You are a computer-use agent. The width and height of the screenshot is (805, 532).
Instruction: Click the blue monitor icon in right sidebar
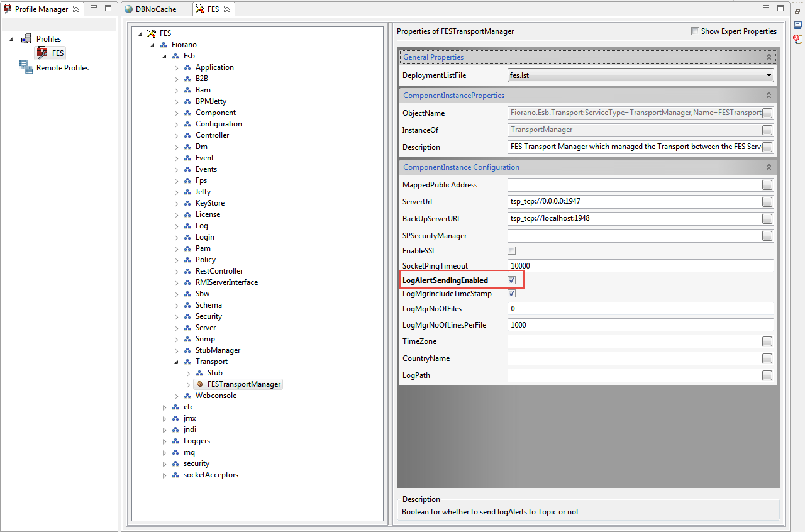point(797,25)
